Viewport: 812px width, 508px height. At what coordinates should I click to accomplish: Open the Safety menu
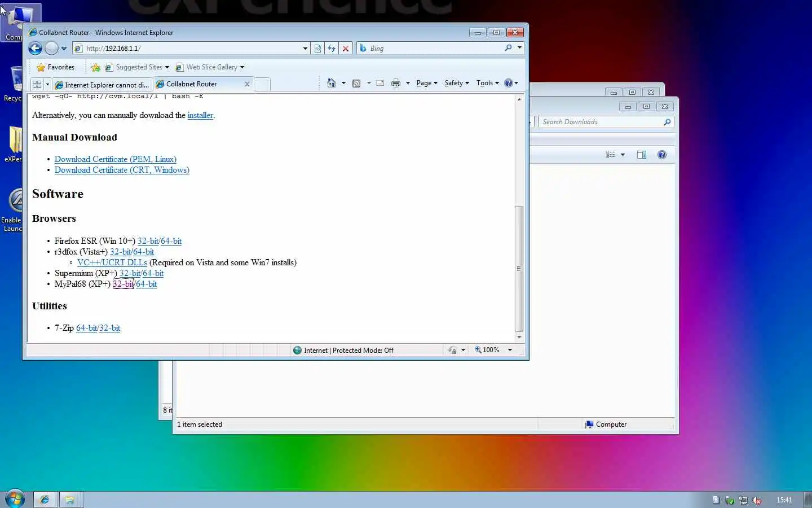tap(457, 83)
